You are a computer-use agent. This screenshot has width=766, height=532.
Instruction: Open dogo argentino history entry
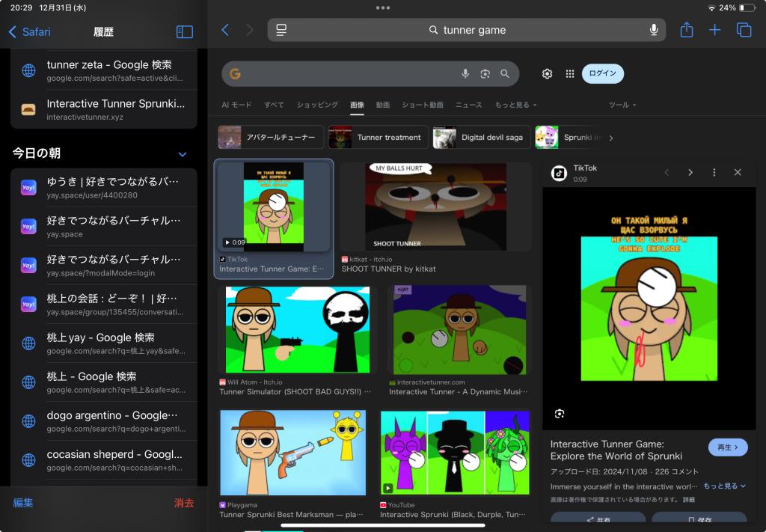[104, 421]
